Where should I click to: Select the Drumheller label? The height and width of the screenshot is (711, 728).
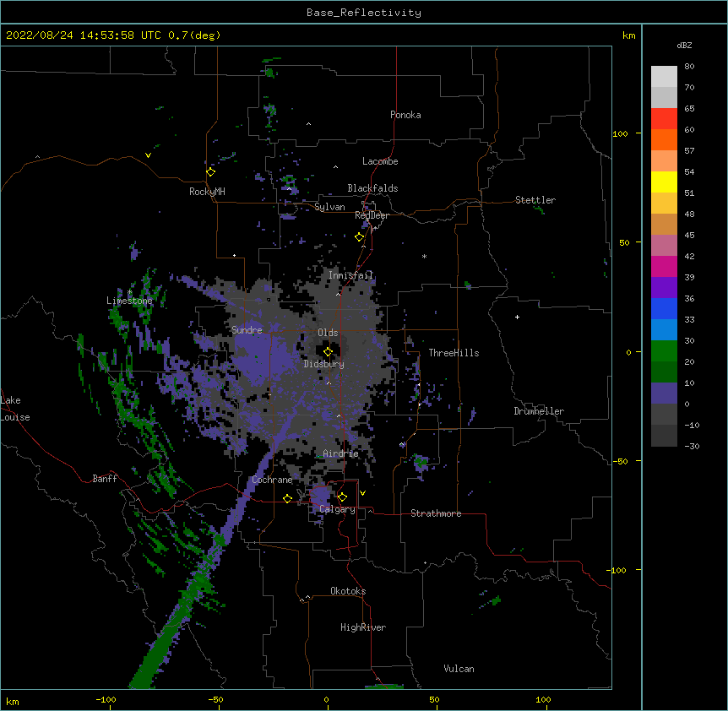[x=539, y=411]
